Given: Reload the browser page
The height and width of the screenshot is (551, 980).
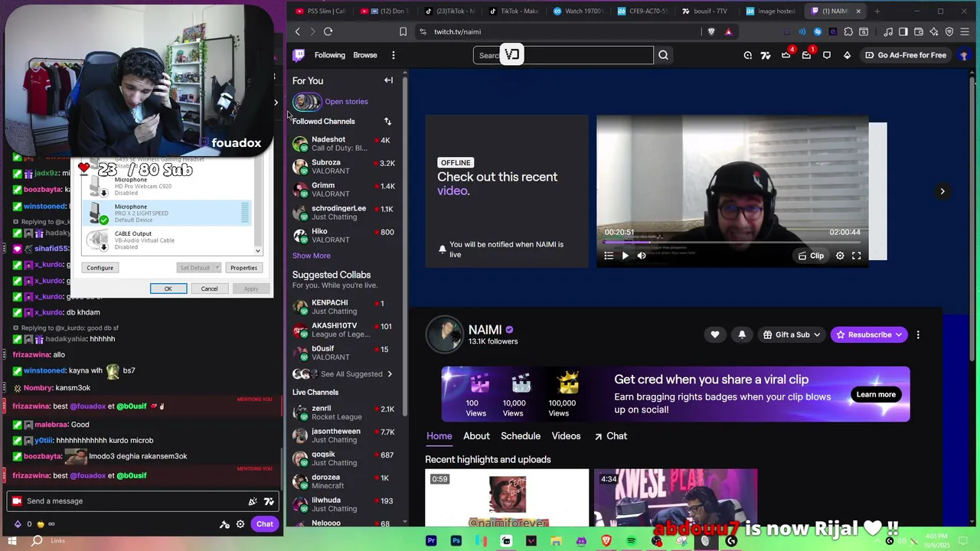Looking at the screenshot, I should click(x=328, y=31).
